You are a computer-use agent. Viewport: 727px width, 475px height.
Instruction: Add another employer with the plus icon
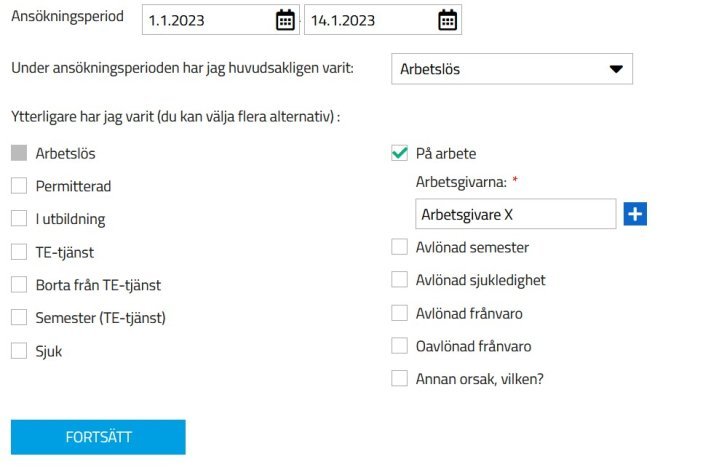tap(635, 214)
